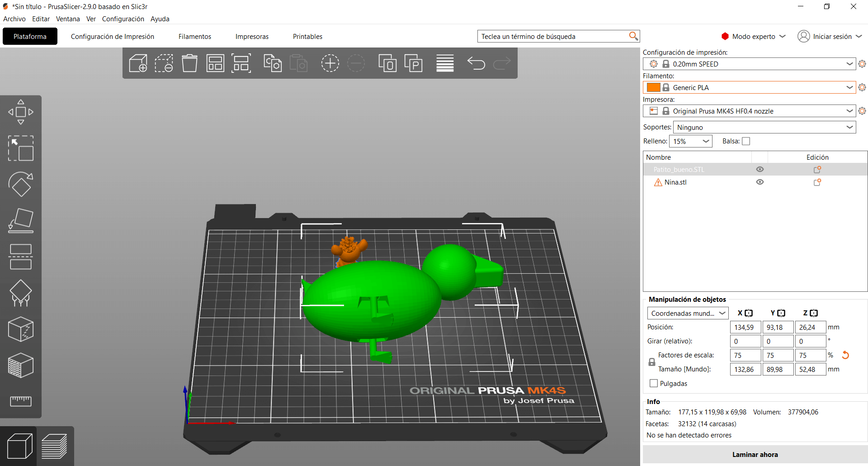Open the Ventana menu
This screenshot has width=868, height=466.
68,19
